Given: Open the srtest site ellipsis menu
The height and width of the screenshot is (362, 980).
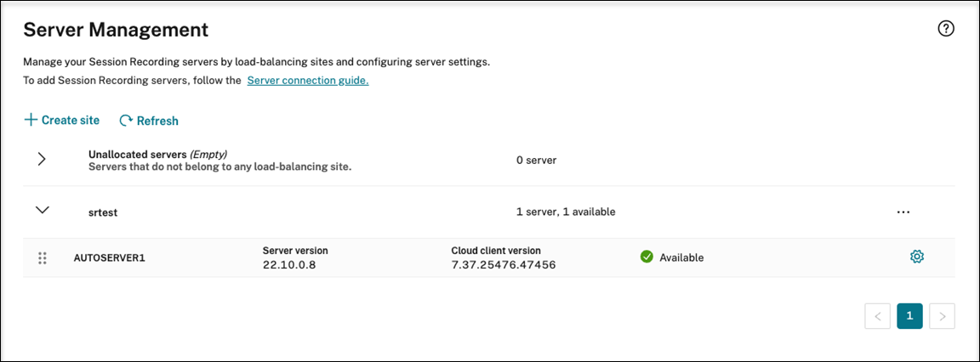Looking at the screenshot, I should [903, 212].
